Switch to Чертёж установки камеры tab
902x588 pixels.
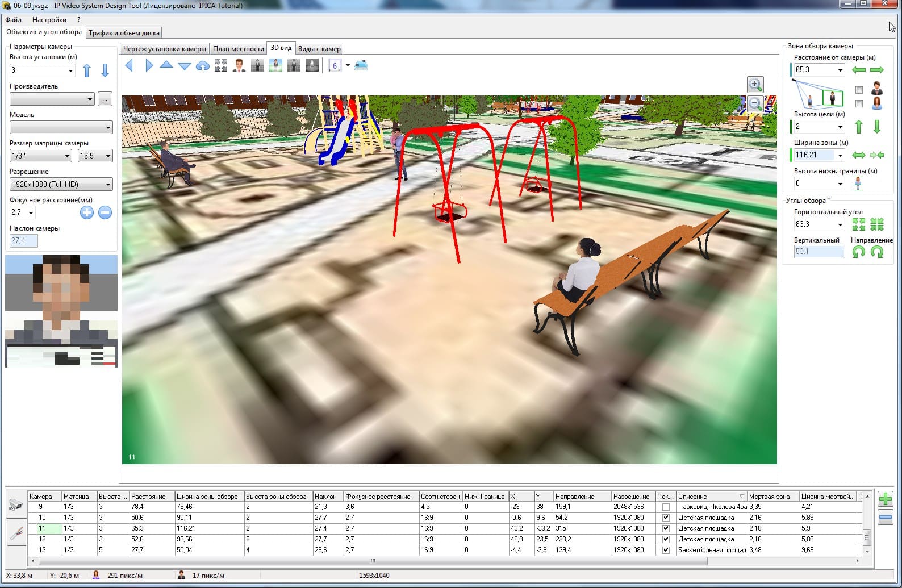pyautogui.click(x=165, y=49)
